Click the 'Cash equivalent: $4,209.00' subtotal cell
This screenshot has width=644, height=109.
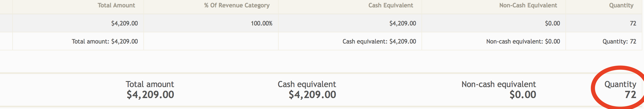pyautogui.click(x=350, y=41)
